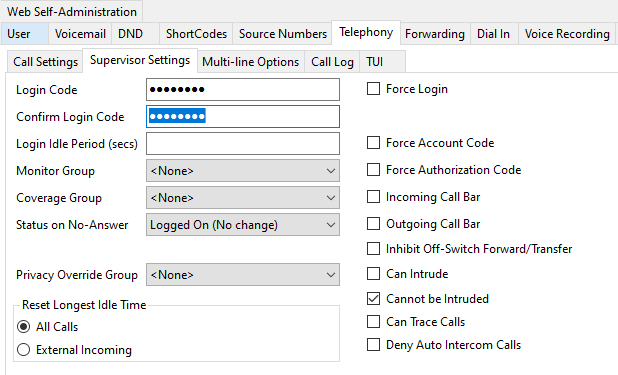Viewport: 618px width, 375px height.
Task: Select the Telephony tab
Action: [x=366, y=32]
